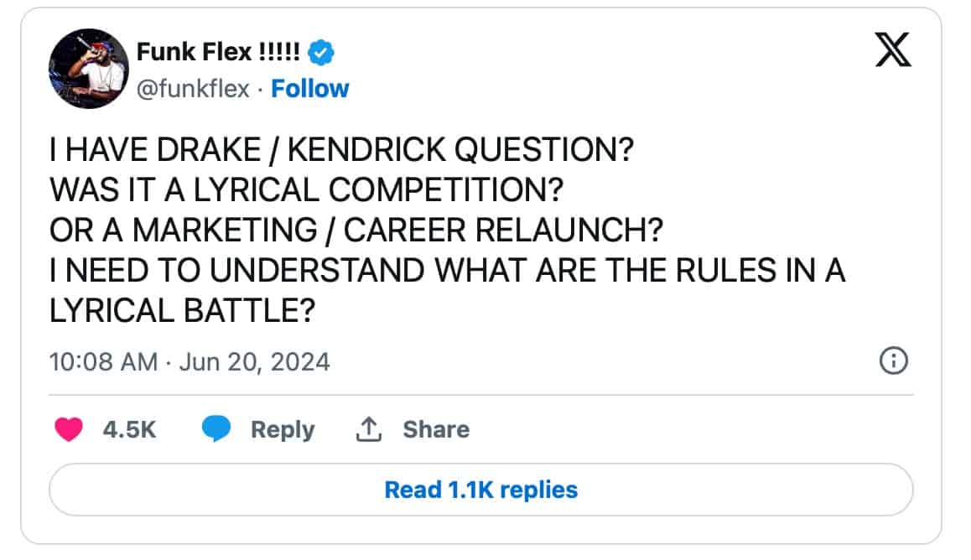Click the Reply text label
Image resolution: width=971 pixels, height=560 pixels.
click(283, 430)
